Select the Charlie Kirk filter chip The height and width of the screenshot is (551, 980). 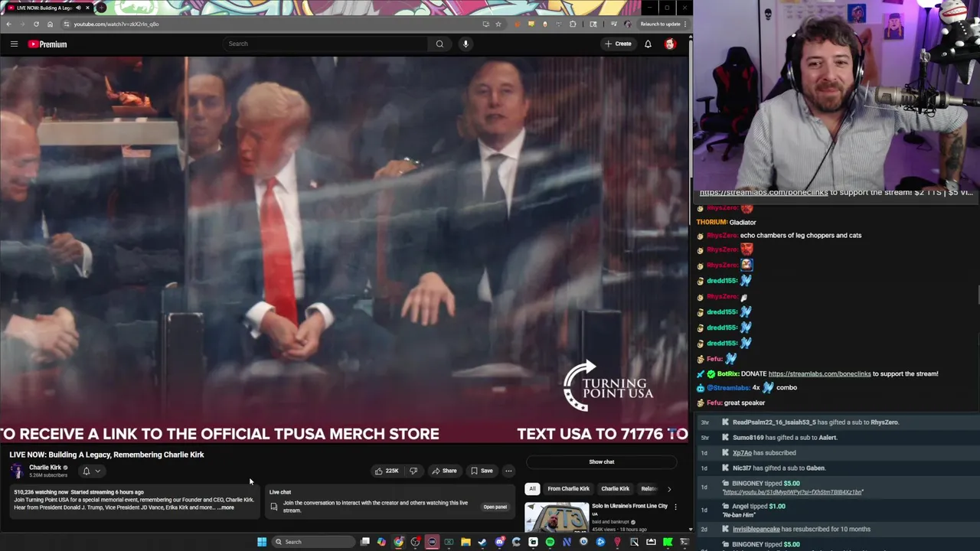(615, 488)
